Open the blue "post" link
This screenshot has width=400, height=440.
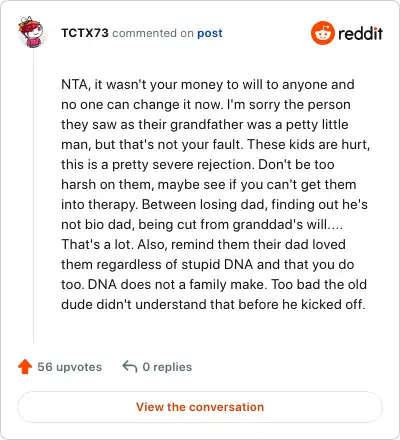[x=210, y=33]
